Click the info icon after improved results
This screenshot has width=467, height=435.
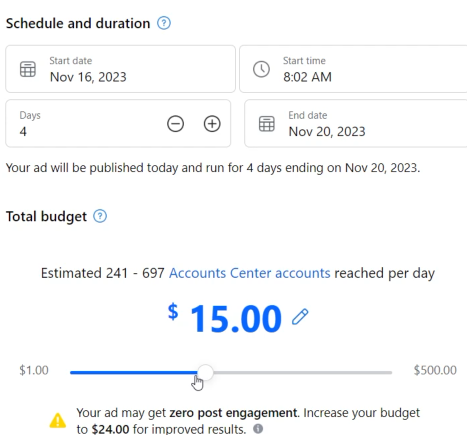click(x=258, y=428)
